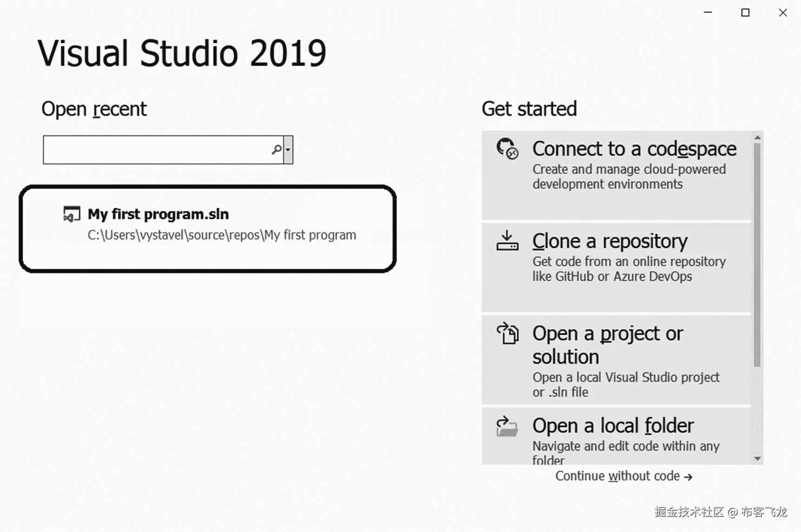Click the Clone a repository download icon

click(507, 241)
